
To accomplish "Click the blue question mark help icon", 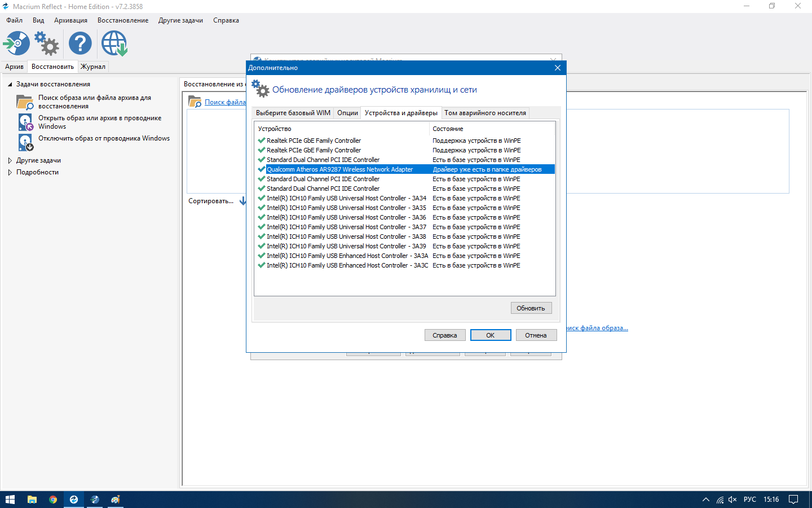I will (80, 43).
